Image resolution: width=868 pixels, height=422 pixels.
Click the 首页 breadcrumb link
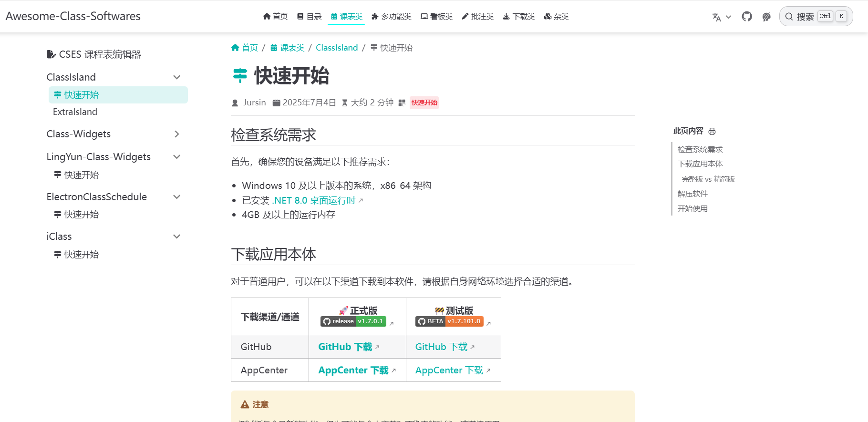(x=245, y=48)
